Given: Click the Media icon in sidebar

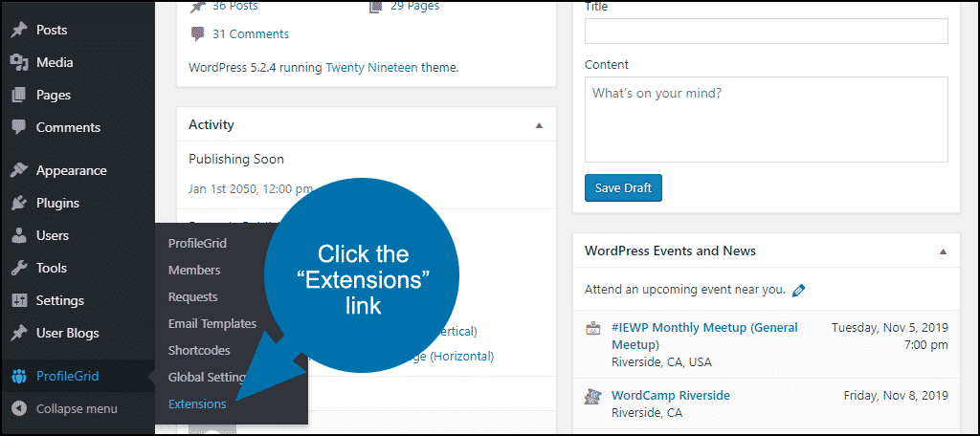Looking at the screenshot, I should point(19,62).
